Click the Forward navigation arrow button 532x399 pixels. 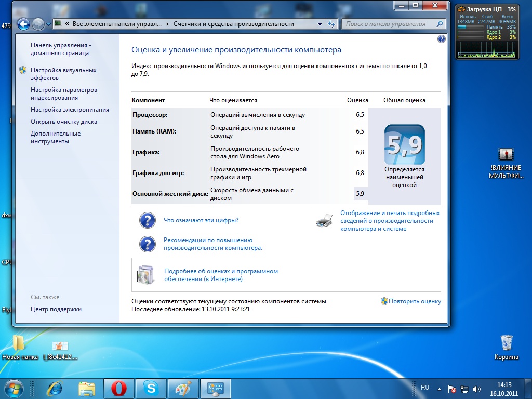38,24
